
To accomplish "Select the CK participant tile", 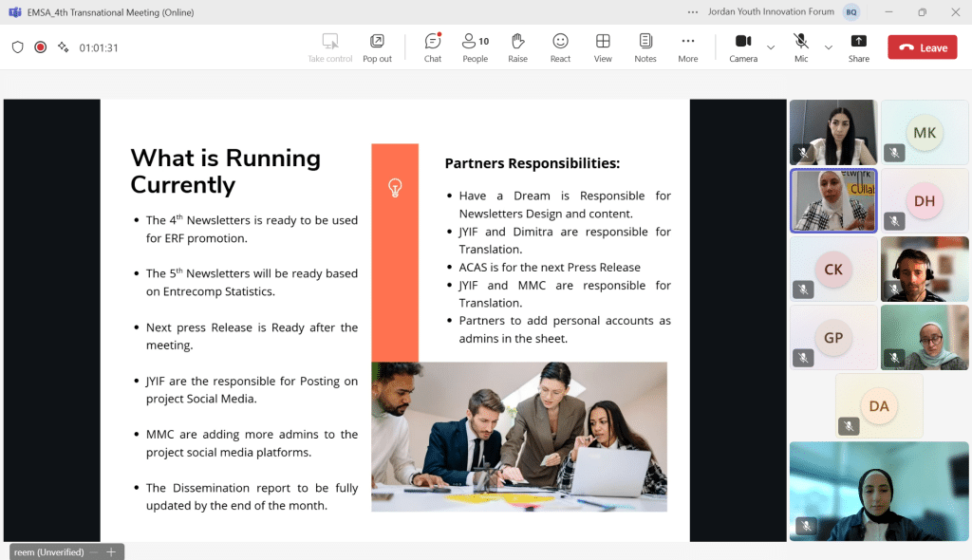I will coord(833,269).
